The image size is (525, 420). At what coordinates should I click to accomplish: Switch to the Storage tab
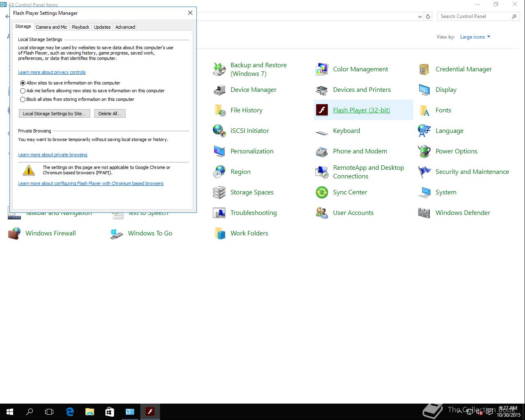[23, 26]
